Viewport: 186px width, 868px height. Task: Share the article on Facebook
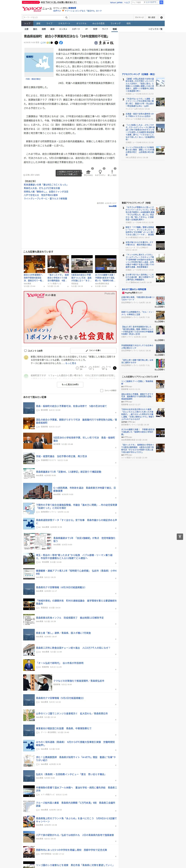pyautogui.click(x=61, y=43)
